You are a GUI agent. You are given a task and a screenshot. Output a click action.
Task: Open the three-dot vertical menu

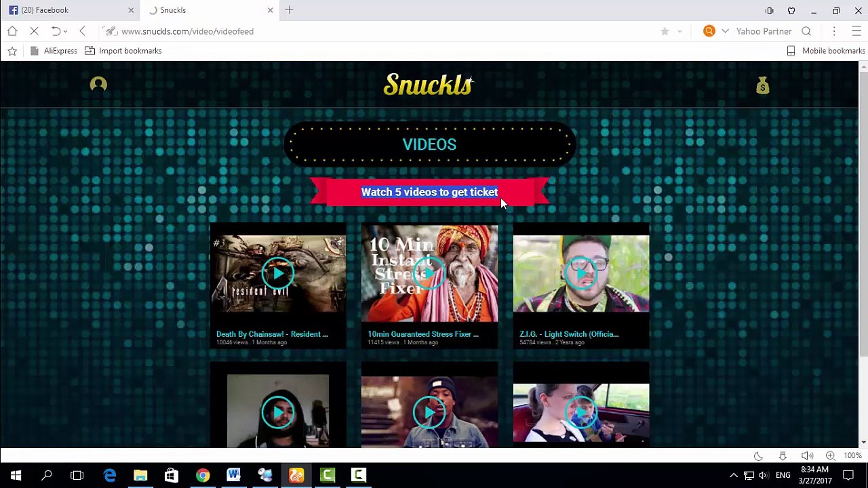click(x=834, y=31)
